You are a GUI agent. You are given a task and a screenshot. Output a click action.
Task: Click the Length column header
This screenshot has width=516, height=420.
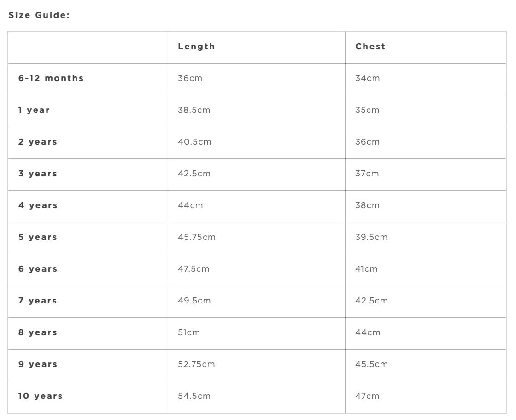(196, 47)
